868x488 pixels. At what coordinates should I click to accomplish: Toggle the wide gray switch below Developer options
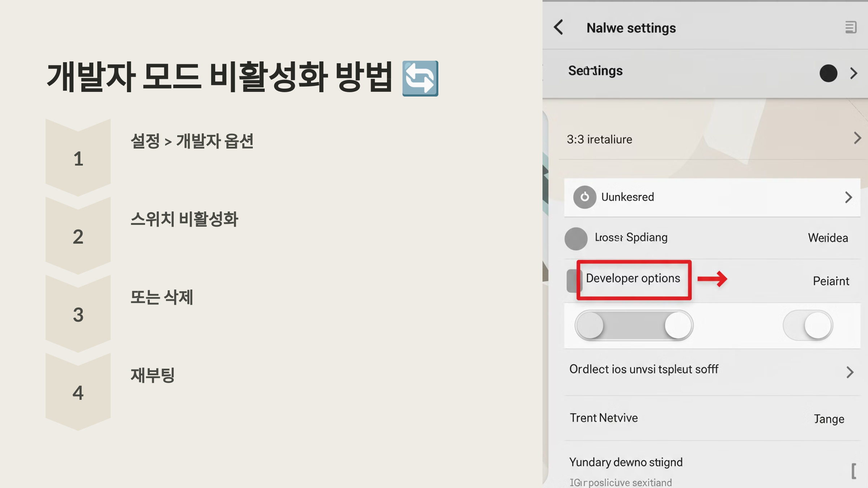634,325
